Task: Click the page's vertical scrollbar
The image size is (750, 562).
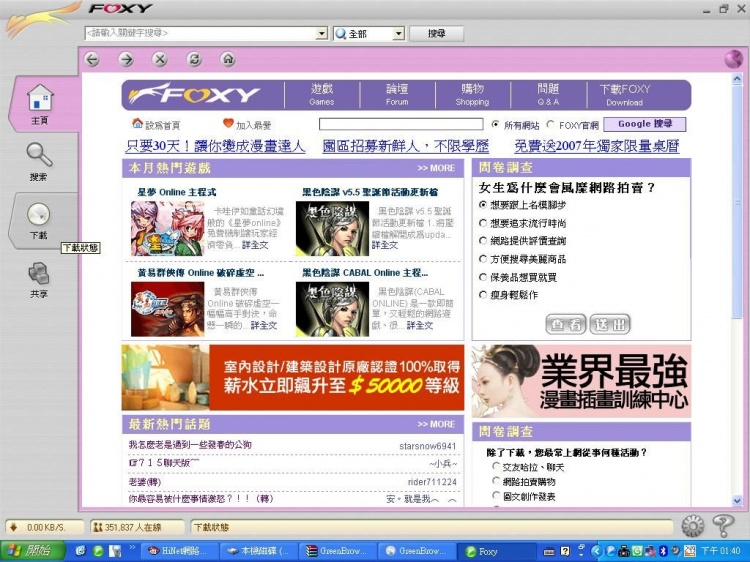Action: click(x=738, y=300)
